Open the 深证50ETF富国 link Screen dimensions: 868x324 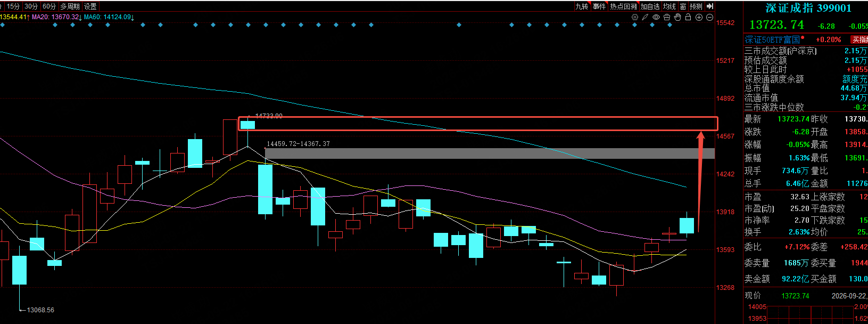tap(772, 39)
